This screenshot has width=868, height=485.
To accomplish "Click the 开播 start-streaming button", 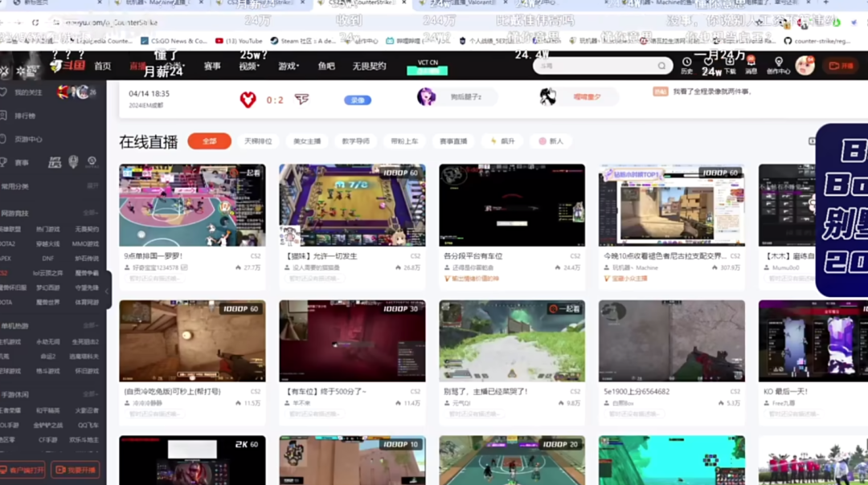I will (x=841, y=66).
